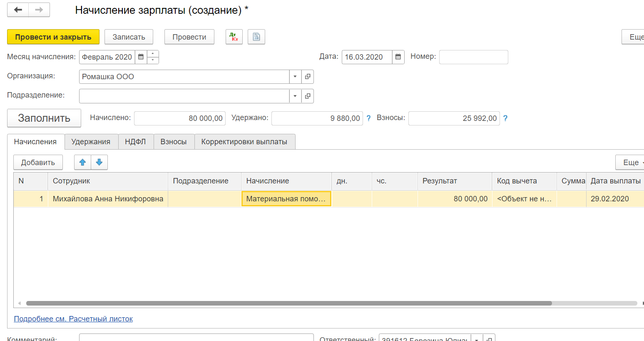
Task: Click the back navigation arrow
Action: 18,10
